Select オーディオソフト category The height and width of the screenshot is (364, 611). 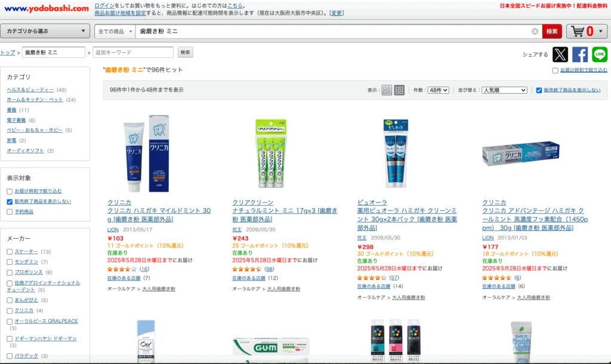[x=25, y=151]
